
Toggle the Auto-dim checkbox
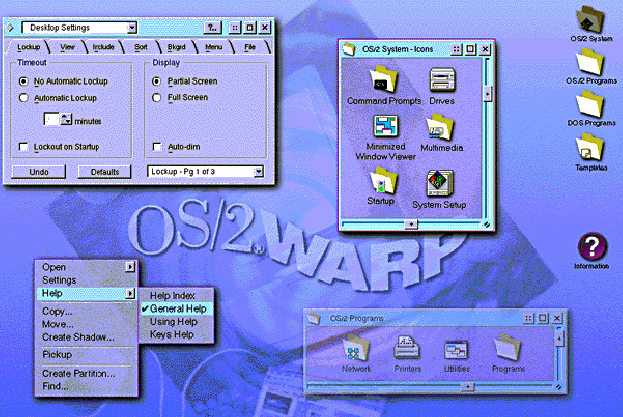[157, 147]
